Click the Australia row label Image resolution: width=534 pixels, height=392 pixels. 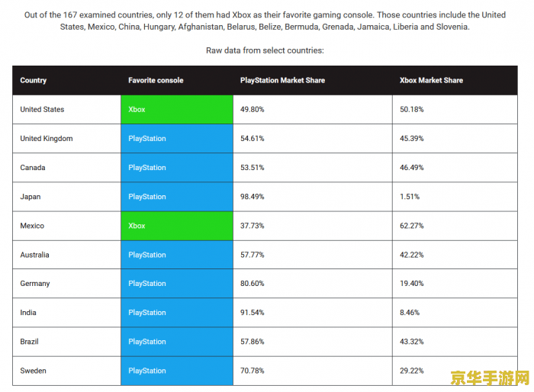(x=35, y=255)
